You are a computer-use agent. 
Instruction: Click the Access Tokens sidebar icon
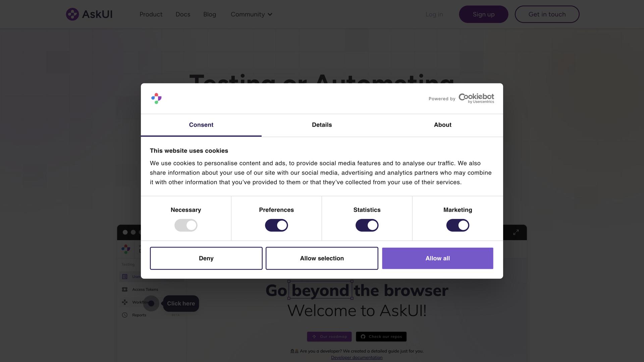tap(125, 289)
